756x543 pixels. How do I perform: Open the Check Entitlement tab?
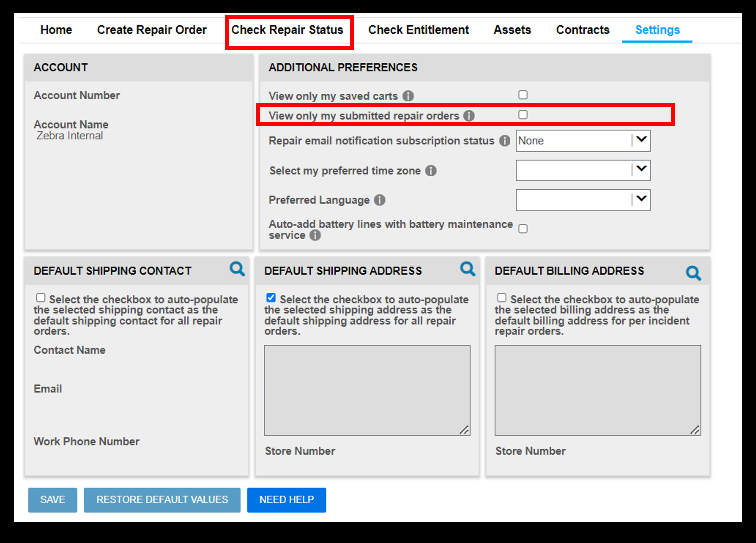click(x=418, y=30)
